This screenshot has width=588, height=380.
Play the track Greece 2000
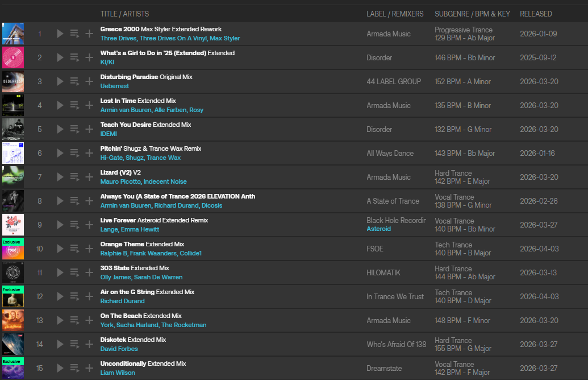click(60, 34)
